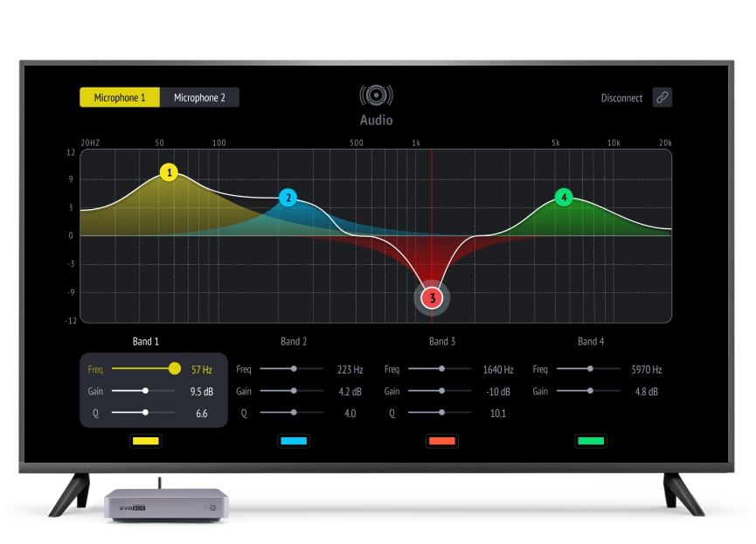Select yellow EQ node 1 on graph

click(x=170, y=172)
